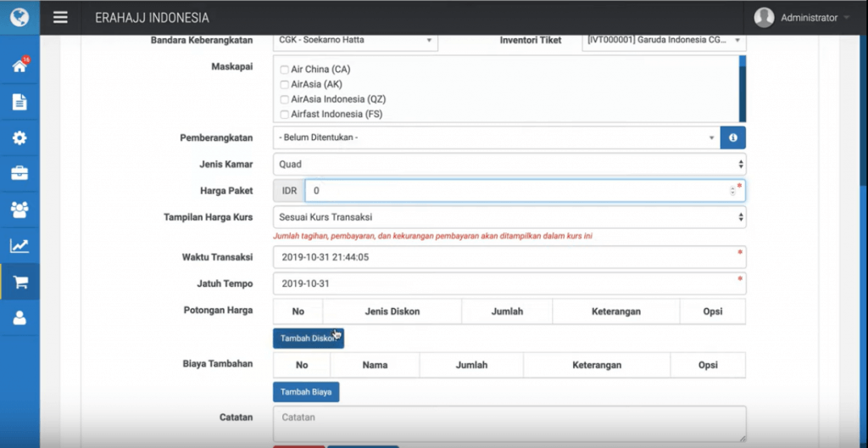Open the shopping cart sidebar icon
The image size is (868, 448).
[x=19, y=283]
